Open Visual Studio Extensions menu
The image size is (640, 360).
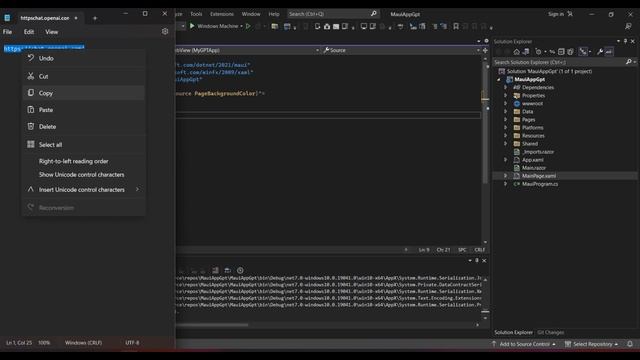click(x=222, y=14)
